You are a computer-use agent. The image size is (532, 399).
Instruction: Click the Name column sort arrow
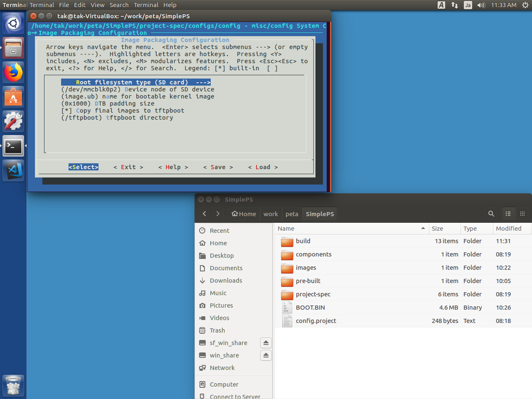point(423,229)
